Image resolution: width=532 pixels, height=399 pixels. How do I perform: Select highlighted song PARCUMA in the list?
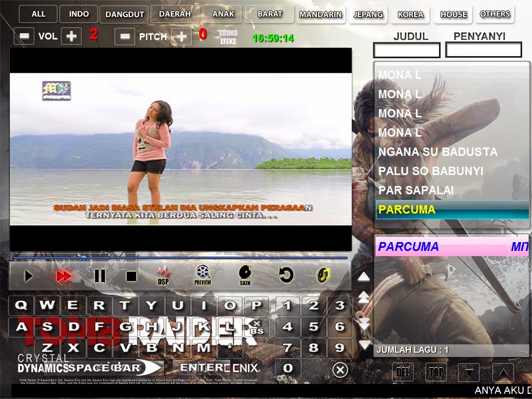(453, 210)
